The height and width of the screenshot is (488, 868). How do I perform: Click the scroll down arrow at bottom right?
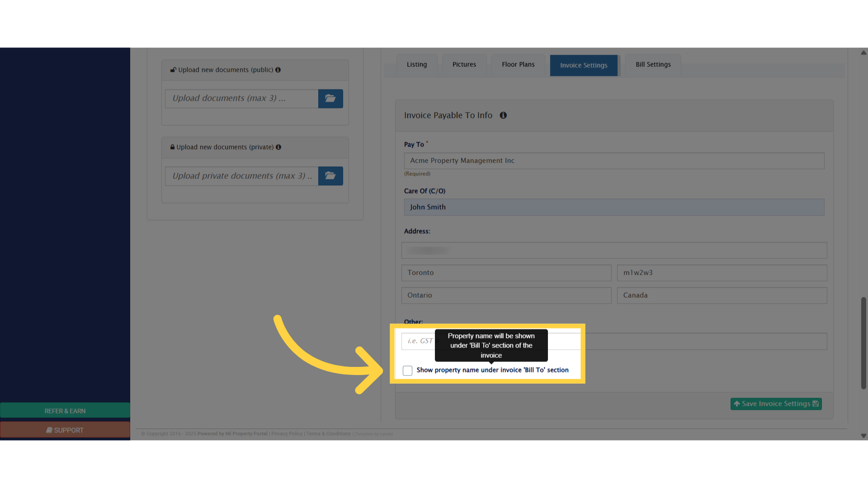pos(863,436)
